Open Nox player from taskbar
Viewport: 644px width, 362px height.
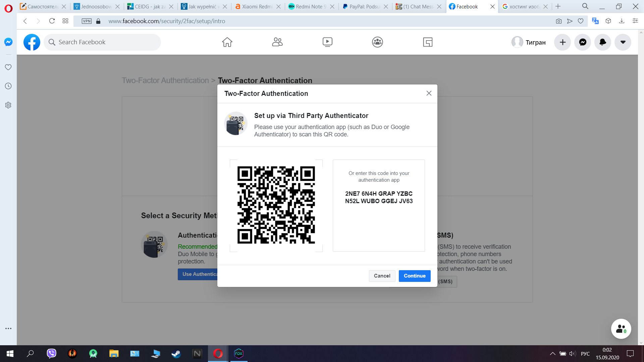[x=238, y=354]
